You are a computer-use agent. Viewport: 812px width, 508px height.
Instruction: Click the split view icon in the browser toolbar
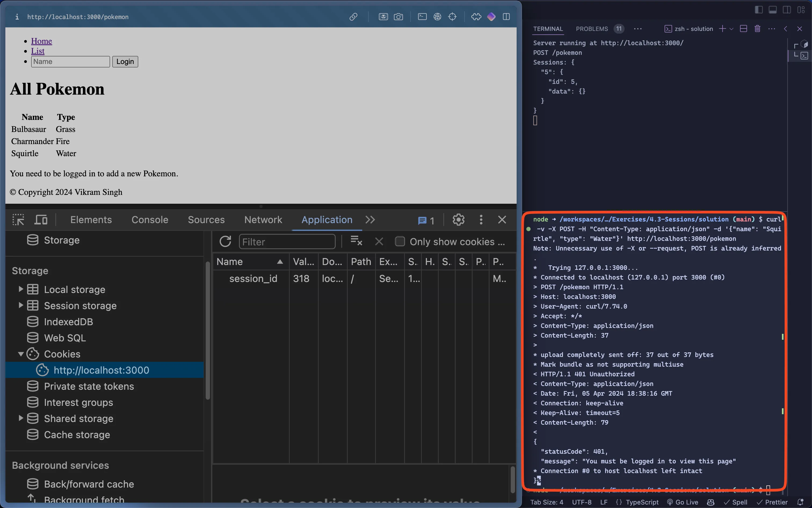(506, 17)
